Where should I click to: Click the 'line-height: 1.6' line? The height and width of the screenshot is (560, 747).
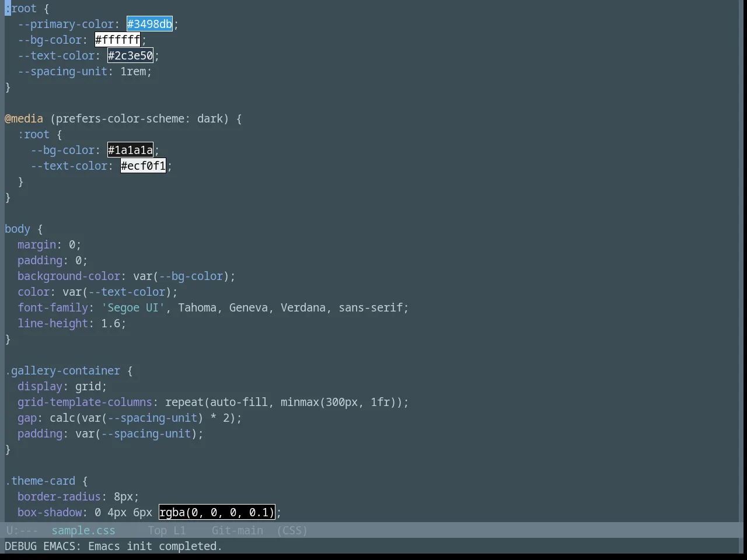click(72, 323)
